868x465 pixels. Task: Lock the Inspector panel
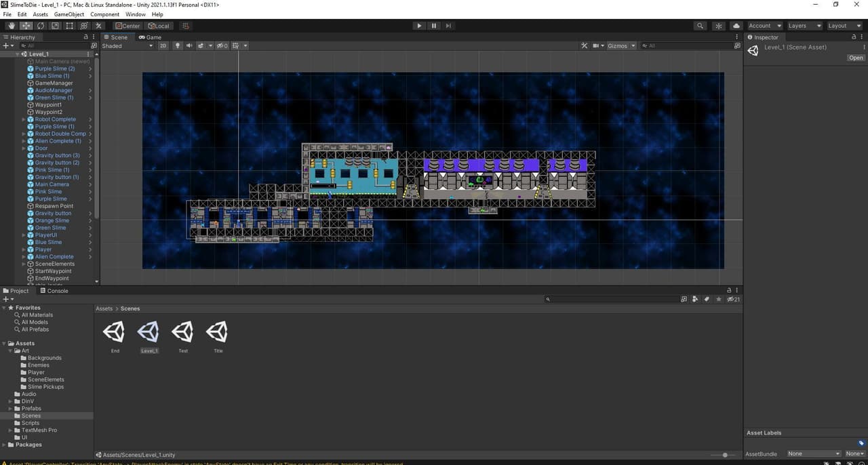(854, 37)
